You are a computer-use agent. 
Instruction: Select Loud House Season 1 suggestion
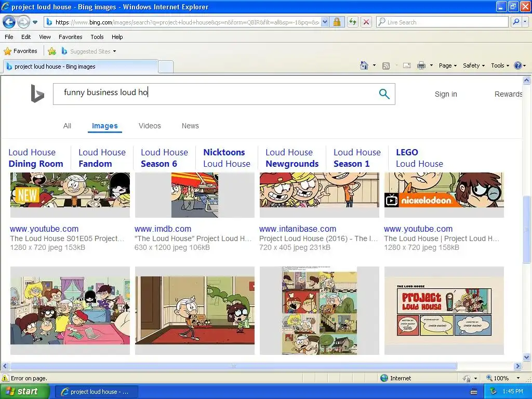coord(357,158)
